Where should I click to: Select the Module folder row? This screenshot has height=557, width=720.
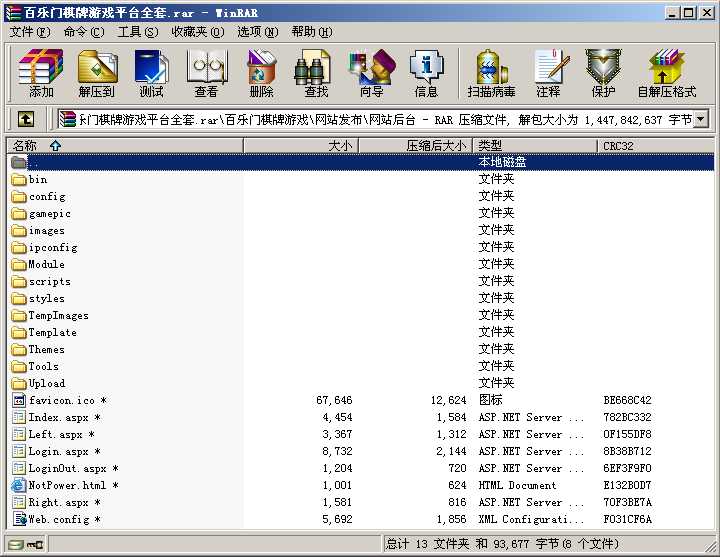(x=361, y=264)
